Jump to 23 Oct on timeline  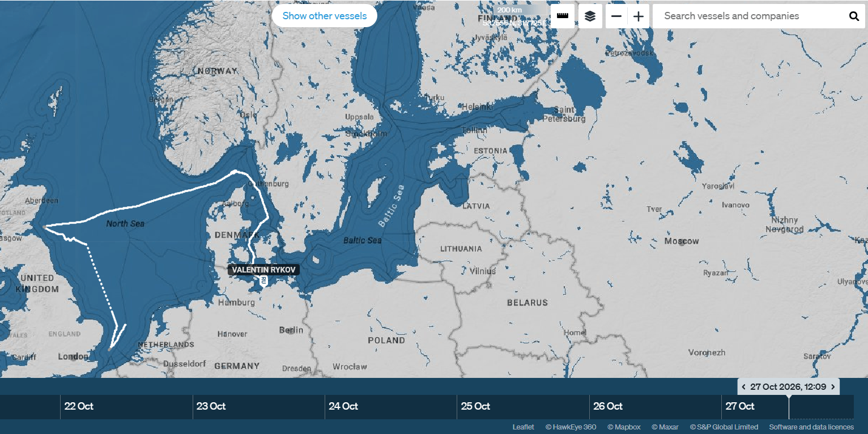pyautogui.click(x=211, y=406)
